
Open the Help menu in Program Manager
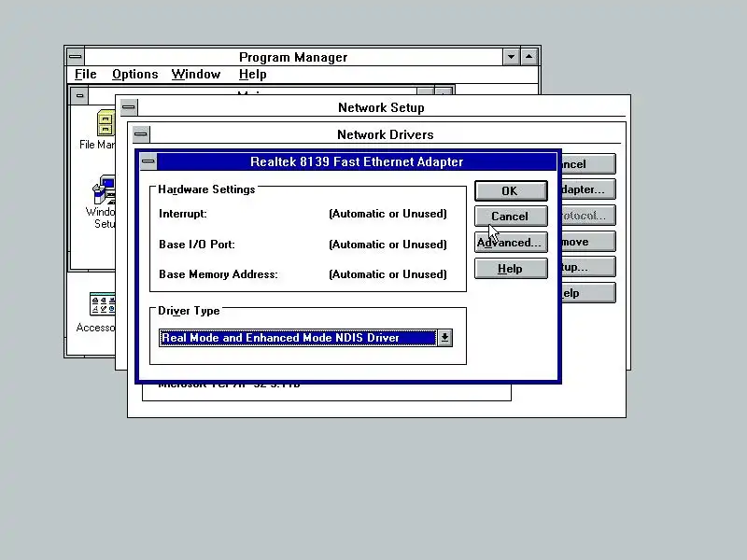[x=252, y=75]
